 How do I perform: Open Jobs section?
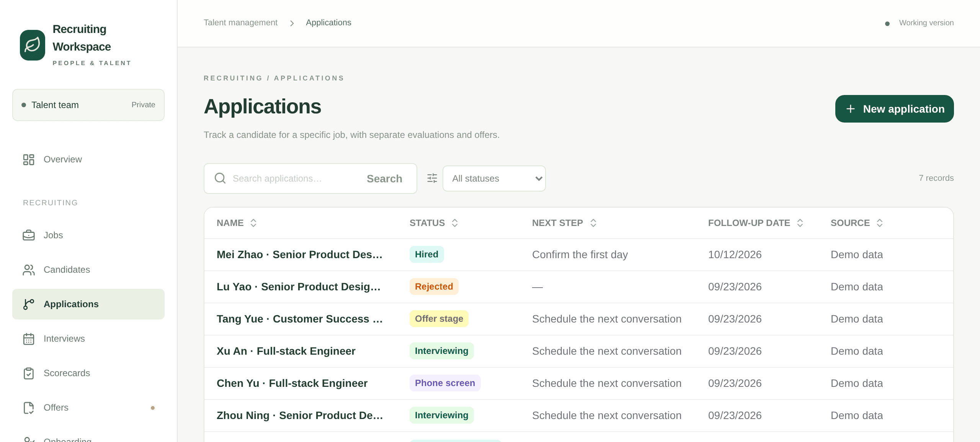click(x=88, y=235)
